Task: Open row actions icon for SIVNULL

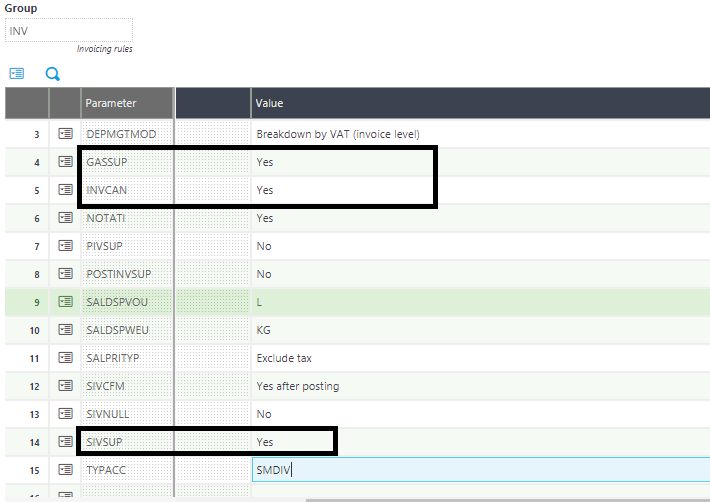Action: click(66, 414)
